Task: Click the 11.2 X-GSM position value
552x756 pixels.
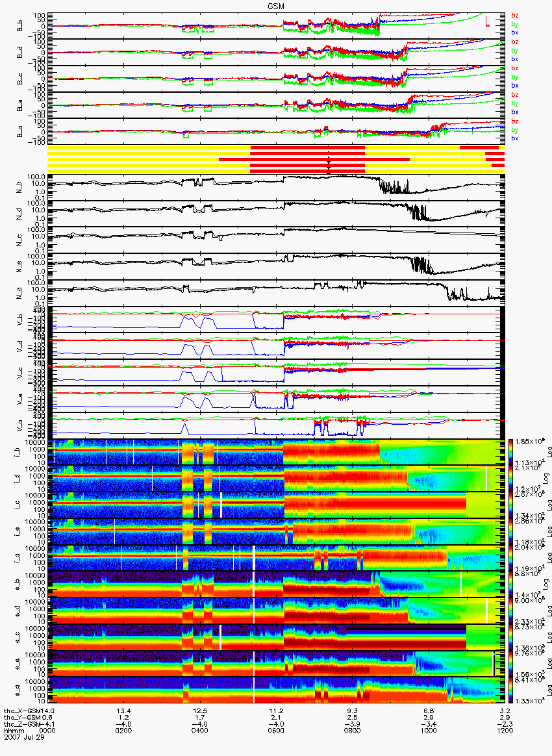Action: pos(276,711)
